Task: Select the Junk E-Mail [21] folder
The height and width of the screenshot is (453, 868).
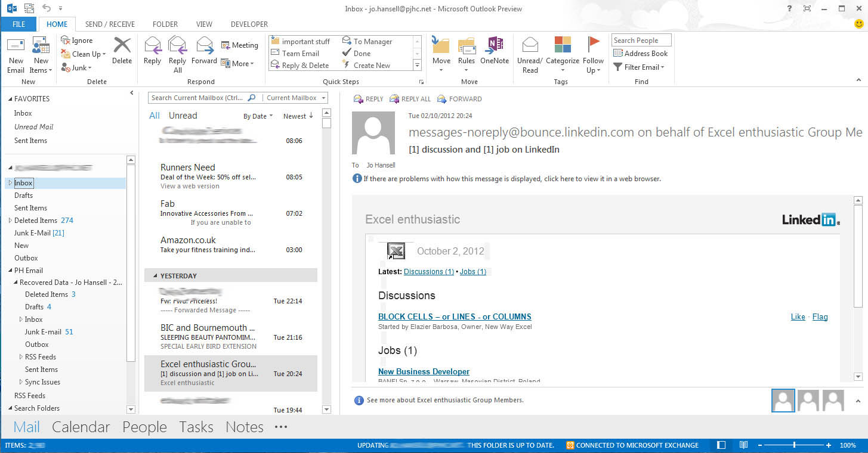Action: (39, 233)
